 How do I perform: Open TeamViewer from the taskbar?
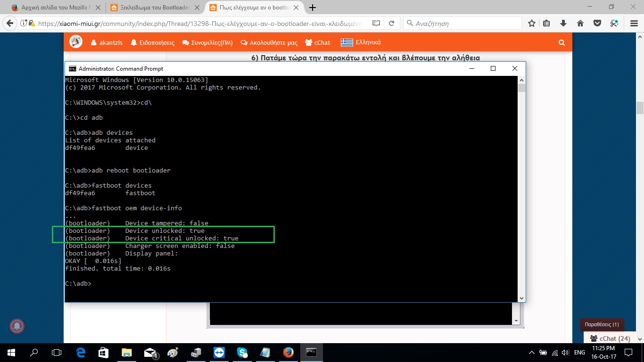[x=220, y=353]
